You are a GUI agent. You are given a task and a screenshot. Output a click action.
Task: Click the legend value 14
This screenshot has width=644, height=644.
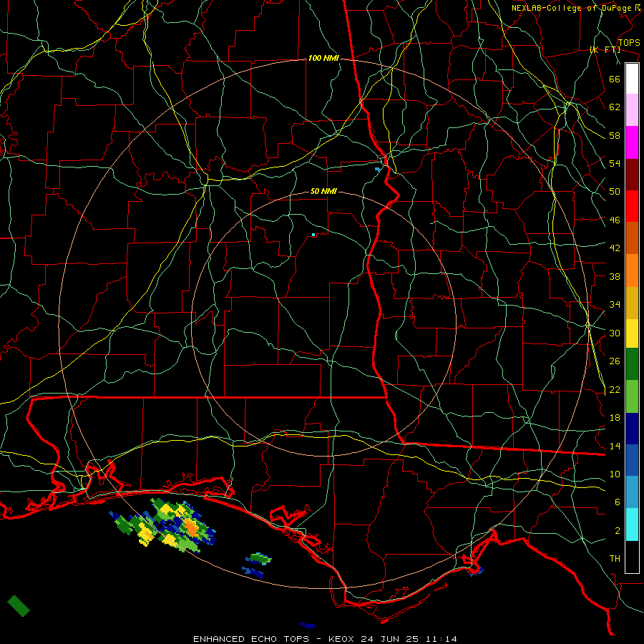coord(615,446)
